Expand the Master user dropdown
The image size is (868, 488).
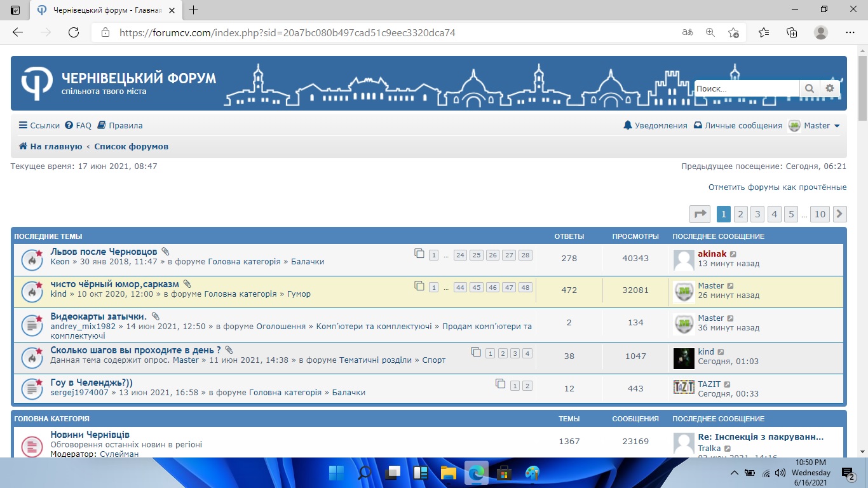coord(815,126)
